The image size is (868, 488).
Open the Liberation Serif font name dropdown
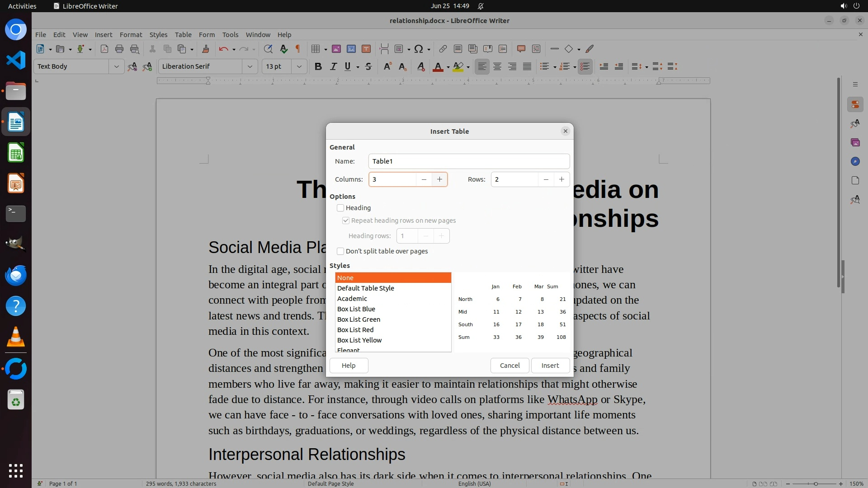(250, 66)
